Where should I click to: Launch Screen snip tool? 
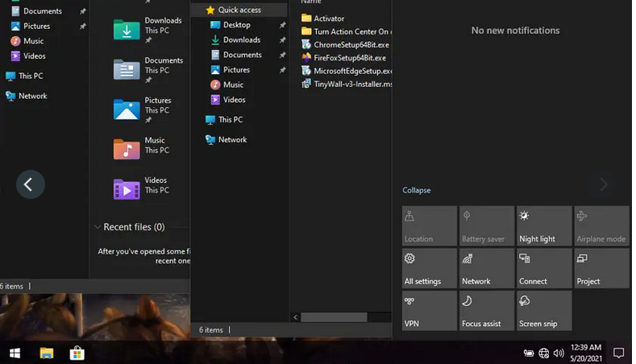(x=544, y=311)
